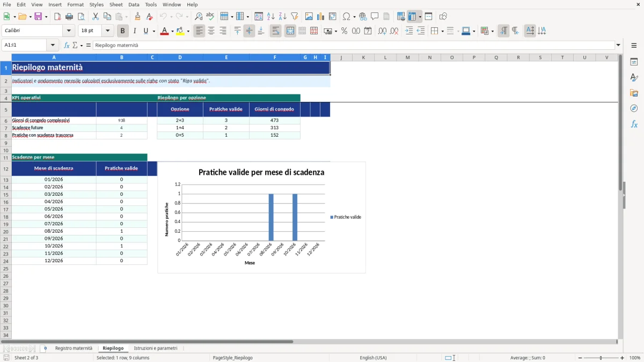Image resolution: width=644 pixels, height=362 pixels.
Task: Click the AutoFilter funnel icon
Action: click(295, 17)
